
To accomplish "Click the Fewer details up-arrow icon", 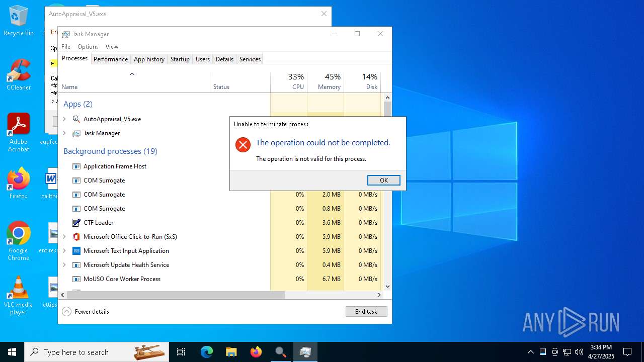I will click(67, 311).
